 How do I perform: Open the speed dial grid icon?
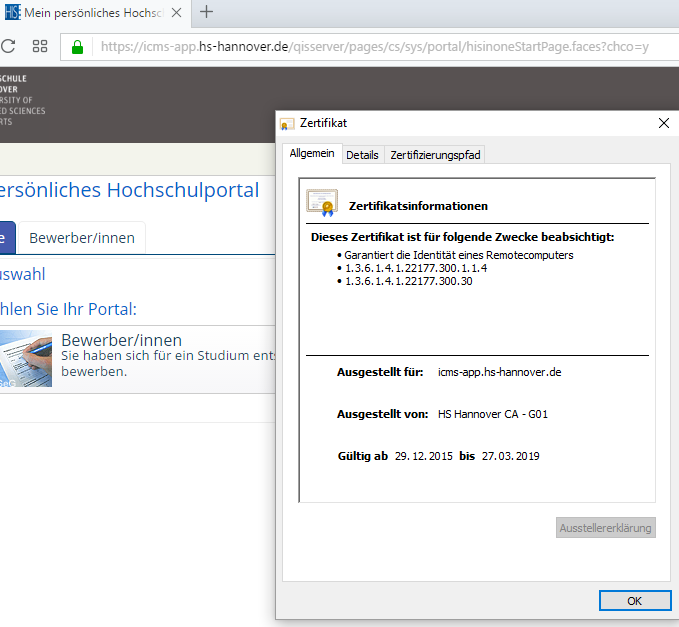click(40, 46)
